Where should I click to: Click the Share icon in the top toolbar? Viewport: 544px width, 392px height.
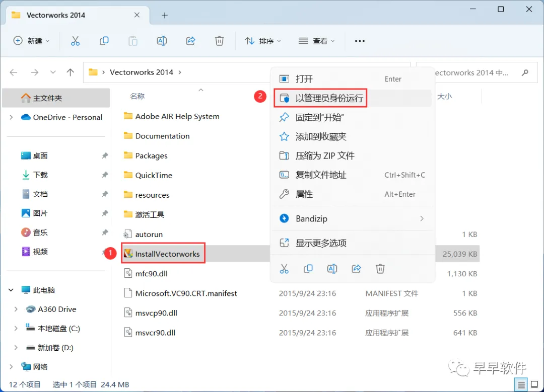tap(190, 41)
